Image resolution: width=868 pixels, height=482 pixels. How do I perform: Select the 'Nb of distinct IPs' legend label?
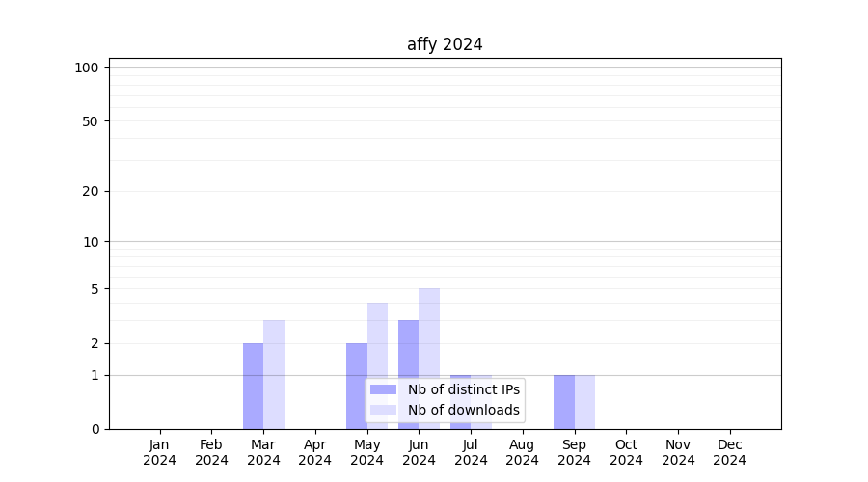pos(463,389)
